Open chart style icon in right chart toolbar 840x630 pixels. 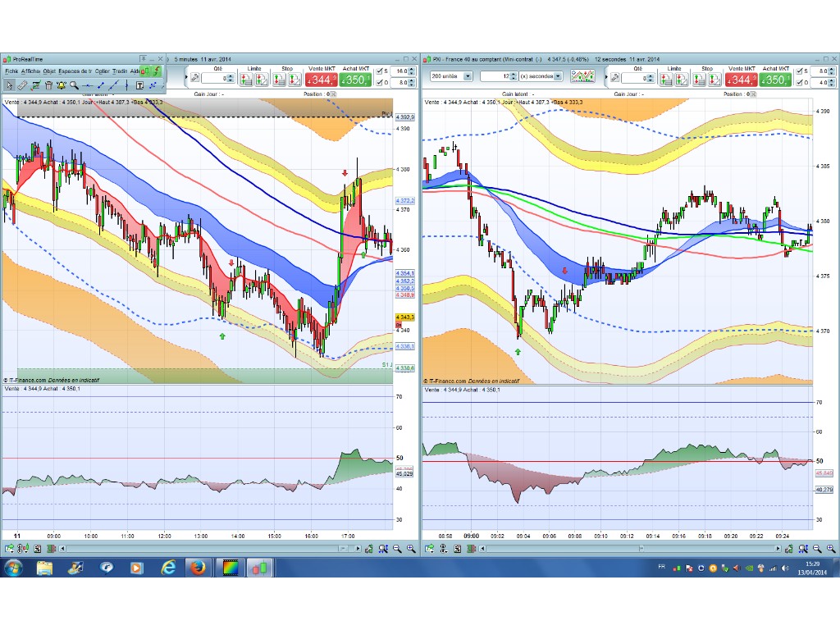[x=582, y=76]
